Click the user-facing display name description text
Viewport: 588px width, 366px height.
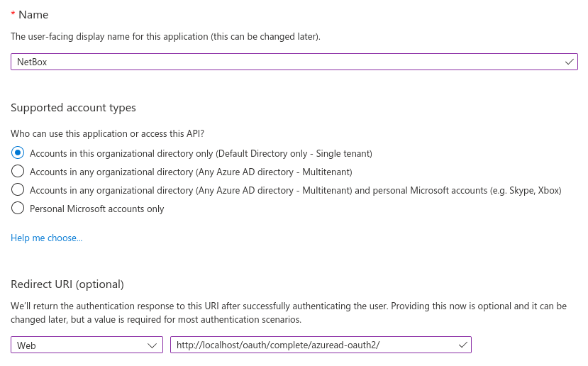(165, 36)
